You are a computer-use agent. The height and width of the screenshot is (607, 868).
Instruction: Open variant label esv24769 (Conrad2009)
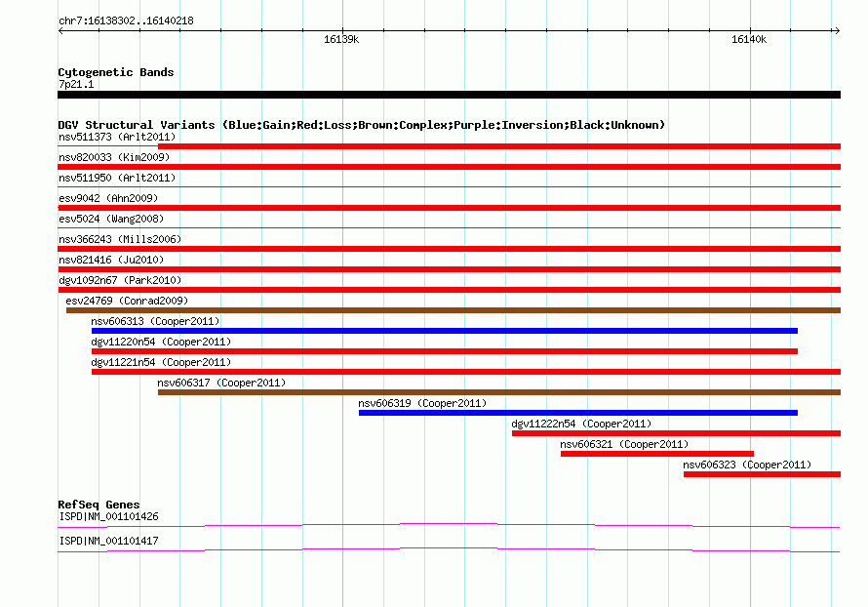click(127, 301)
